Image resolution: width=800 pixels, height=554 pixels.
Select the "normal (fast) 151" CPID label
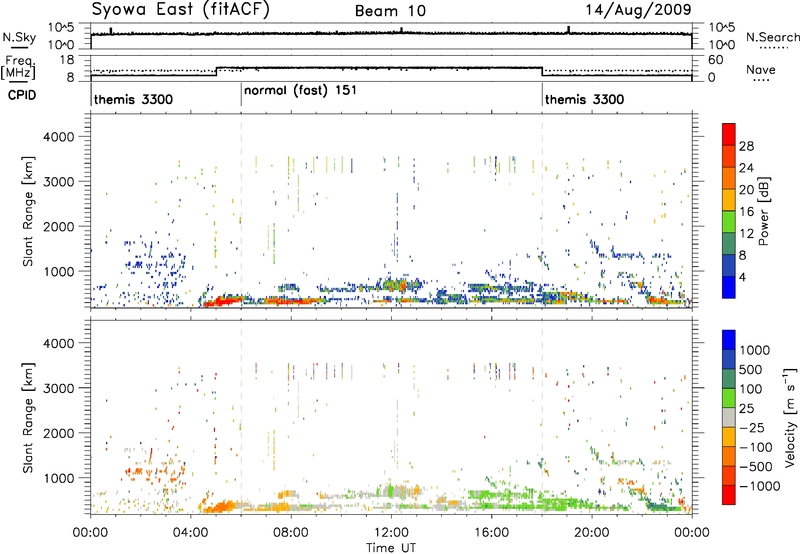[300, 91]
